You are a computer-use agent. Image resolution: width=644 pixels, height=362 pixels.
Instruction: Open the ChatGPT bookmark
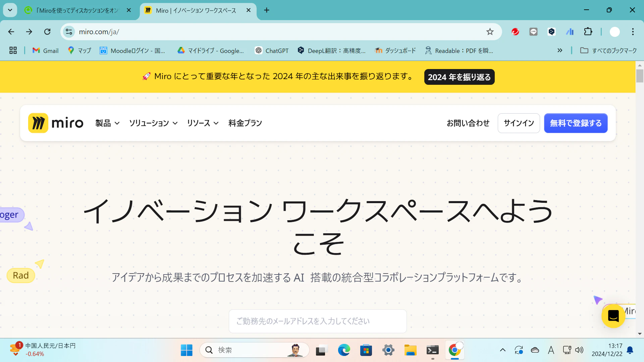click(272, 51)
